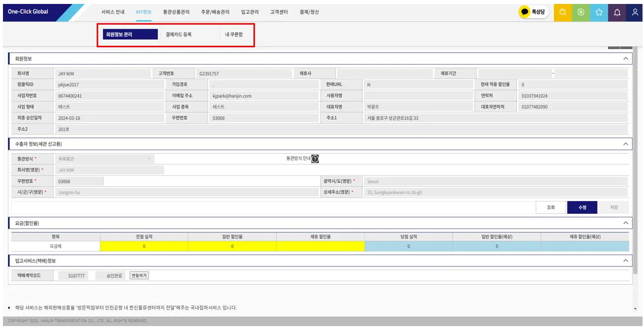Image resolution: width=644 pixels, height=330 pixels.
Task: Switch to the 결제카드 등록 tab
Action: coord(179,34)
